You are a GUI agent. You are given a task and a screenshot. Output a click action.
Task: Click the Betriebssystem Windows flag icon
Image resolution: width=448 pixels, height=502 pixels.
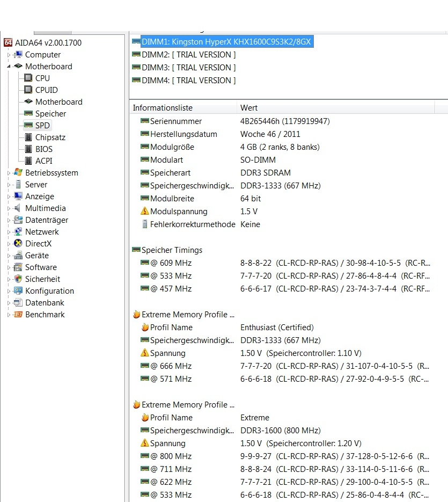click(18, 172)
